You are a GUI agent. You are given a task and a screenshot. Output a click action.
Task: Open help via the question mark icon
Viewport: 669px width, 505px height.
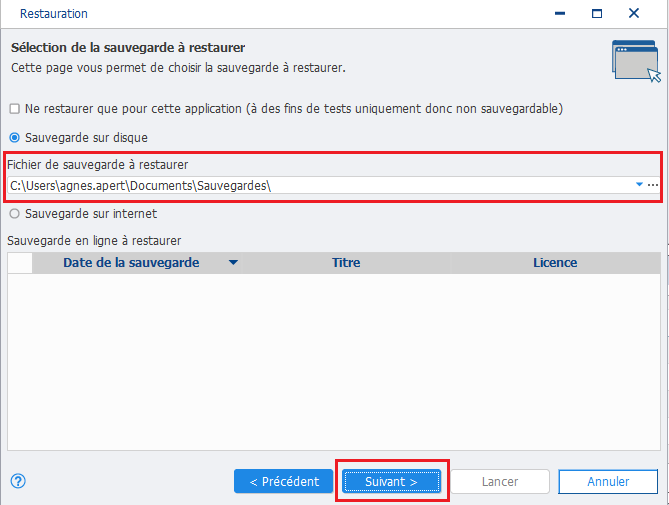pyautogui.click(x=18, y=481)
